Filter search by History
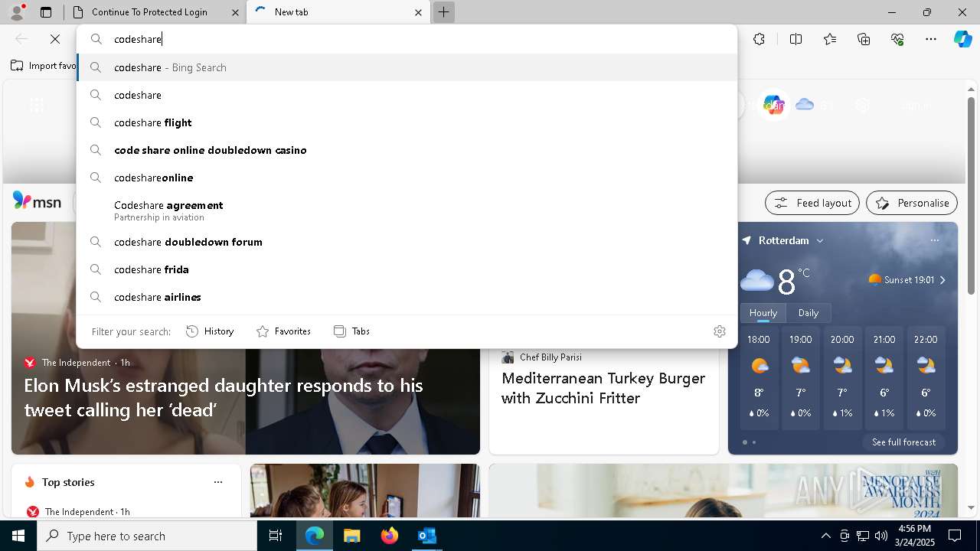The height and width of the screenshot is (551, 980). coord(210,331)
